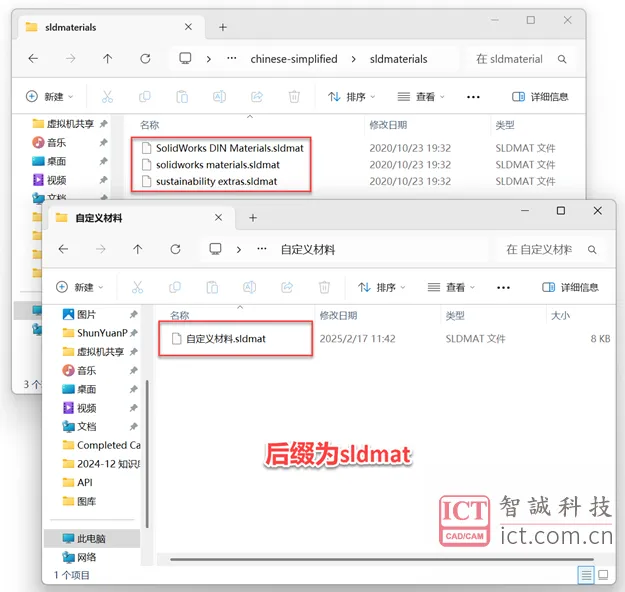Viewport: 625px width, 592px height.
Task: Click sidebar vertical scrollbar in 自定义材料 window
Action: pos(147,454)
